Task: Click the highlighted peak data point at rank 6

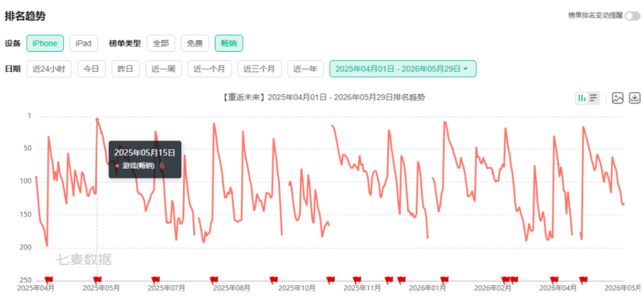Action: [97, 120]
